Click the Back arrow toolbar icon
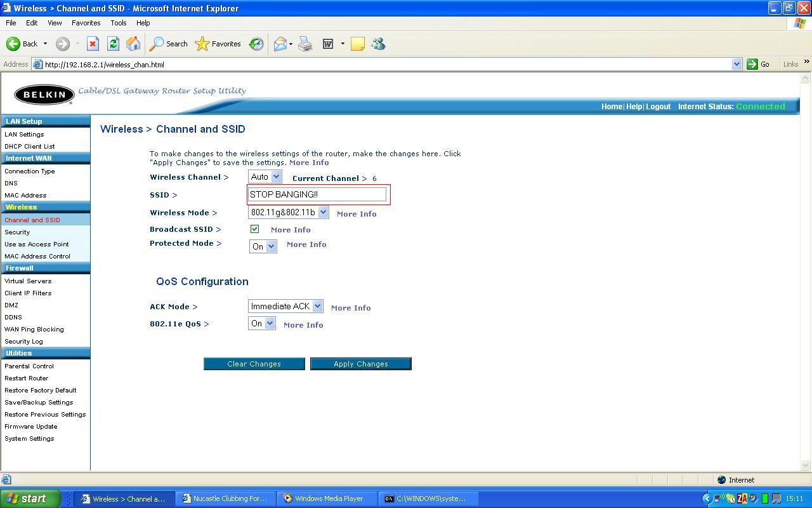 point(13,44)
